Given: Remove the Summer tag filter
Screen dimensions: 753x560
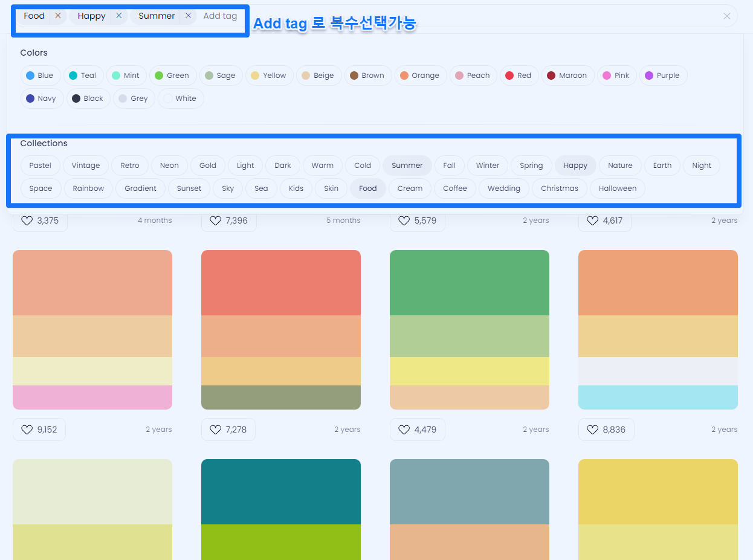Looking at the screenshot, I should [187, 16].
